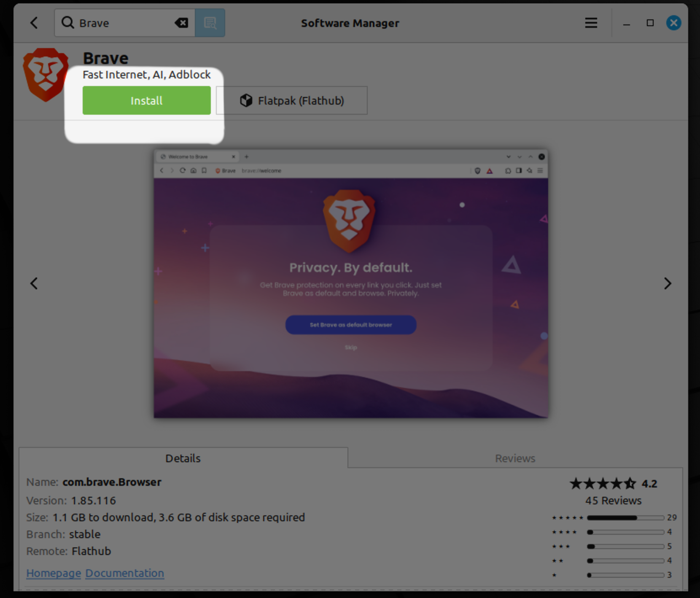Screen dimensions: 700x598
Task: Open the Documentation link
Action: [125, 573]
